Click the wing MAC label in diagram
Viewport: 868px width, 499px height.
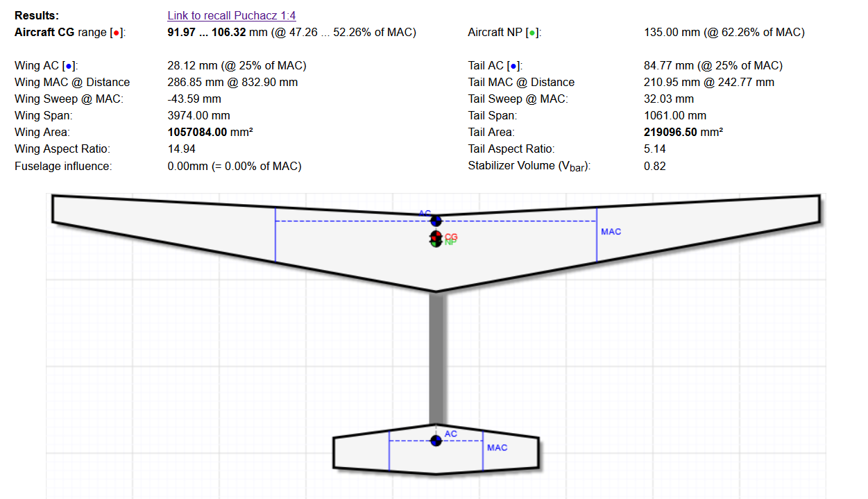click(x=611, y=231)
